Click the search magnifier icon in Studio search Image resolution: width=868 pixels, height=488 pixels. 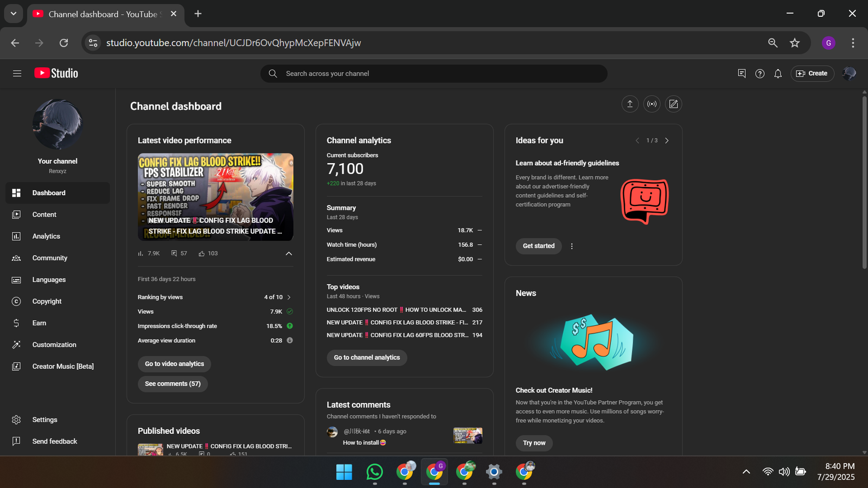tap(273, 73)
